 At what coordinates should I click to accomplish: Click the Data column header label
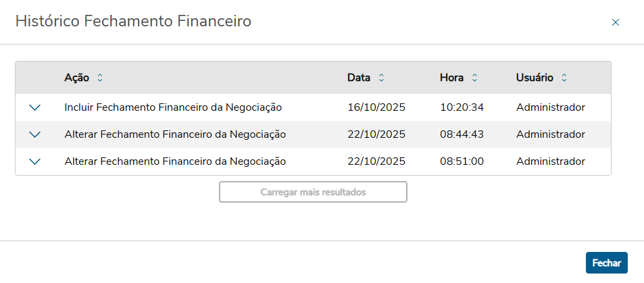[359, 78]
